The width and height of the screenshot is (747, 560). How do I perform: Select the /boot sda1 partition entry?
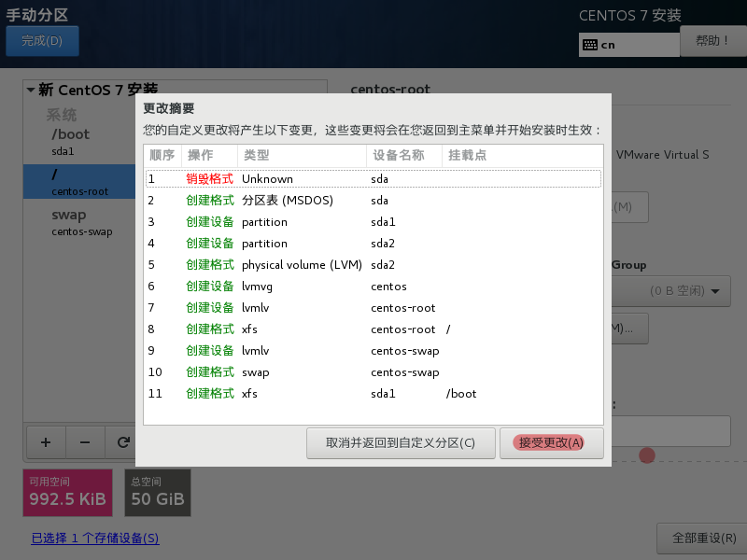[x=79, y=142]
